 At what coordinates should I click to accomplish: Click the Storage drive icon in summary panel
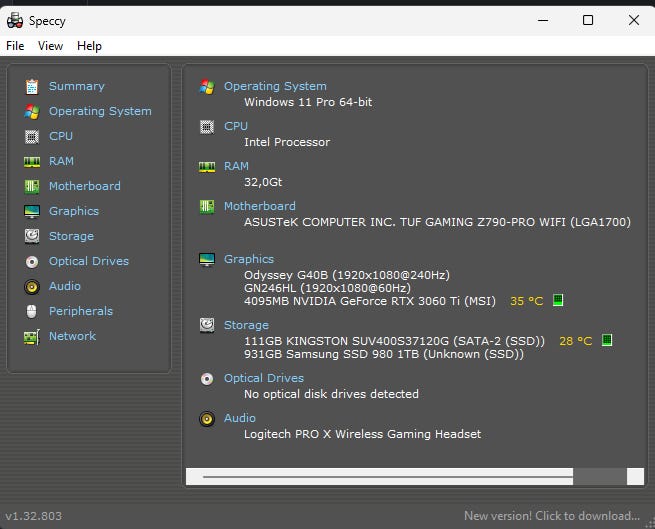coord(207,325)
